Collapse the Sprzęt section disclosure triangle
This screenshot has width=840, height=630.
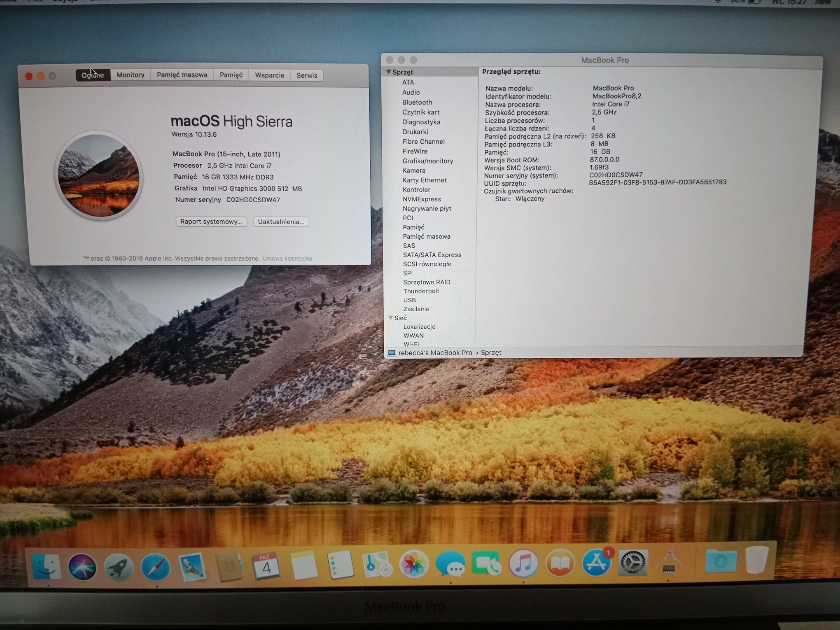point(390,72)
